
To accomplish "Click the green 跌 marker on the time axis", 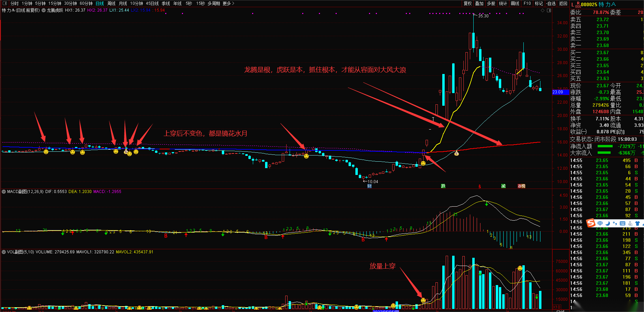I will click(x=443, y=186).
